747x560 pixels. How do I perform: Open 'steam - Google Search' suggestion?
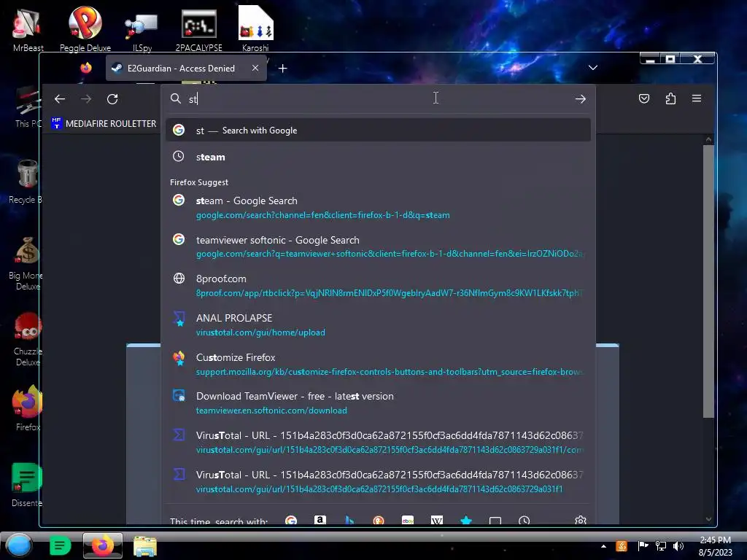coord(378,208)
